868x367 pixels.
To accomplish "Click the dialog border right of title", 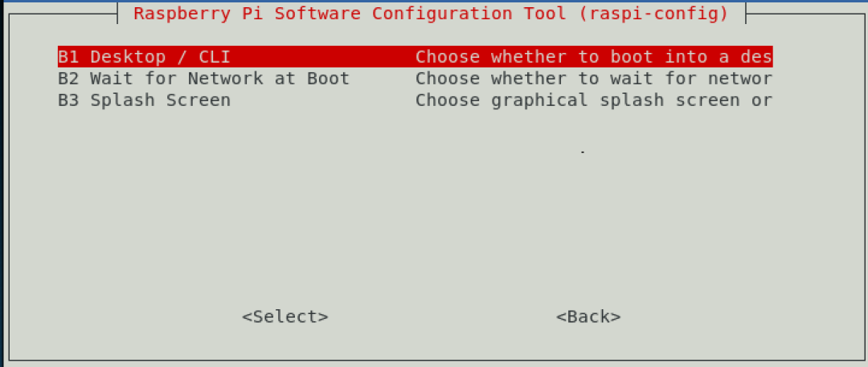I will coord(800,14).
